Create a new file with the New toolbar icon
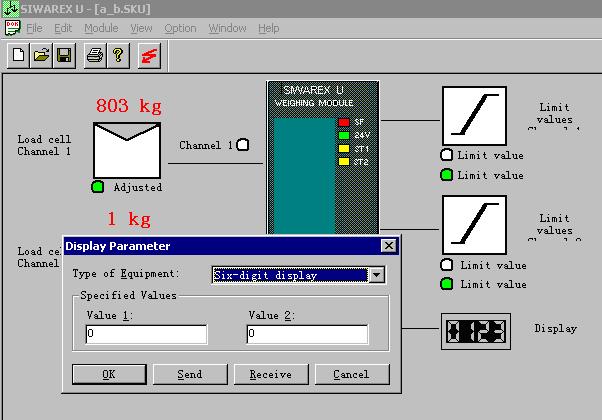The height and width of the screenshot is (420, 602). [18, 56]
